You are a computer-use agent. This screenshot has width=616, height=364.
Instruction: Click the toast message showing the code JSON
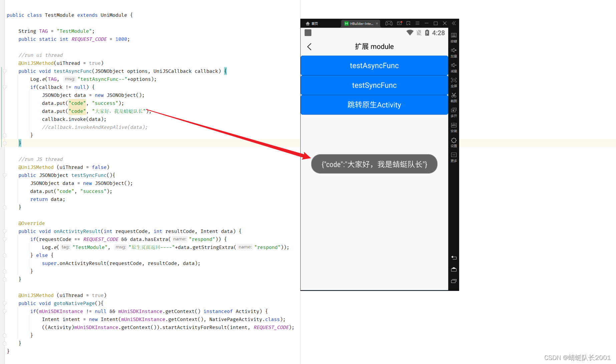[x=374, y=164]
